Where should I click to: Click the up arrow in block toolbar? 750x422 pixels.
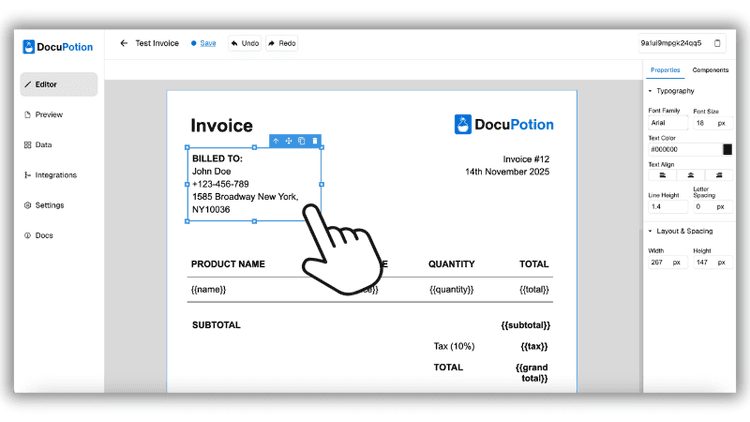pyautogui.click(x=277, y=141)
